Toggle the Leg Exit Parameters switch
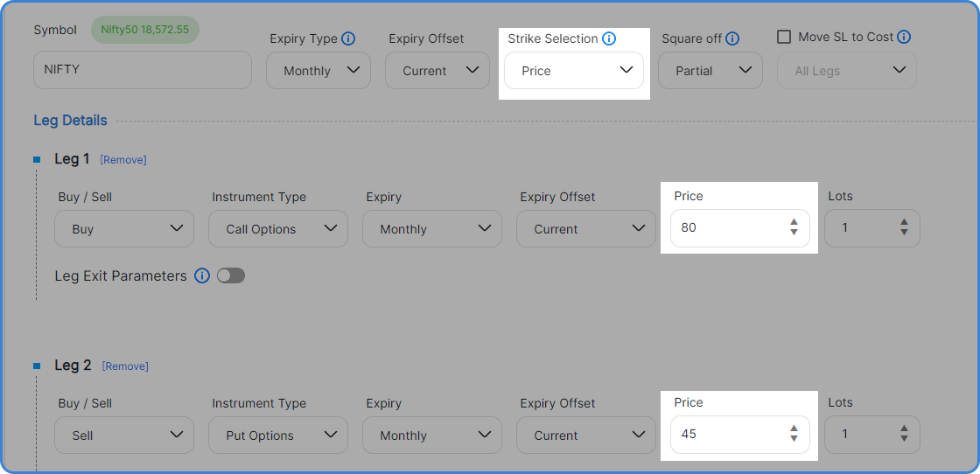The width and height of the screenshot is (980, 474). (231, 275)
